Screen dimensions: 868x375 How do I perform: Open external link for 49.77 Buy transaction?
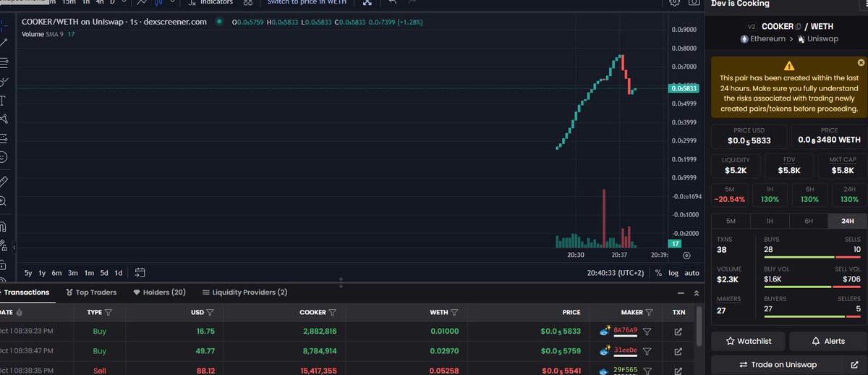678,350
